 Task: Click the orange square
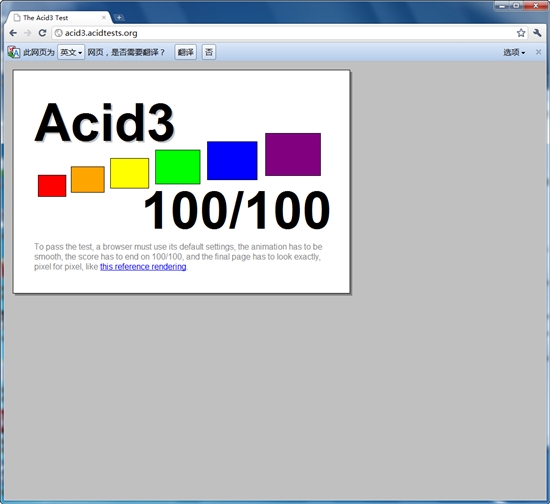[88, 180]
